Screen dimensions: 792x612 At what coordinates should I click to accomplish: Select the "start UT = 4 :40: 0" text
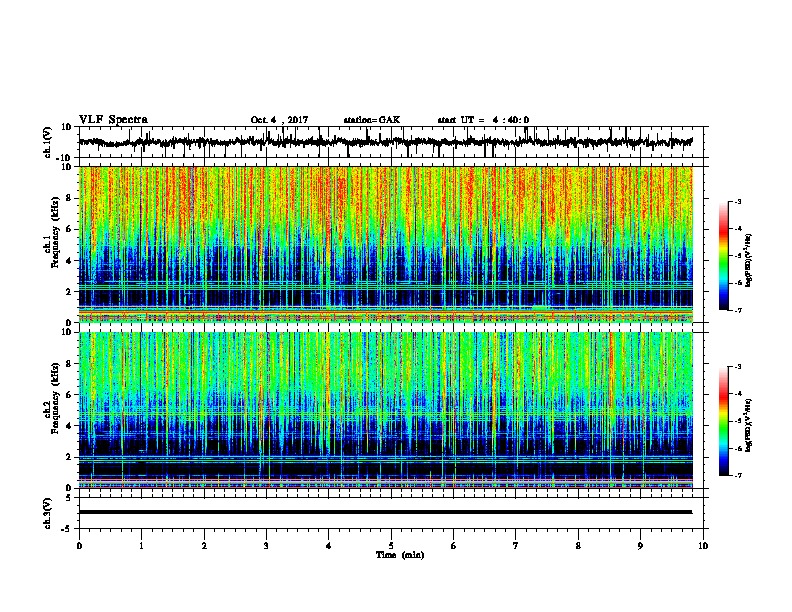coord(483,120)
